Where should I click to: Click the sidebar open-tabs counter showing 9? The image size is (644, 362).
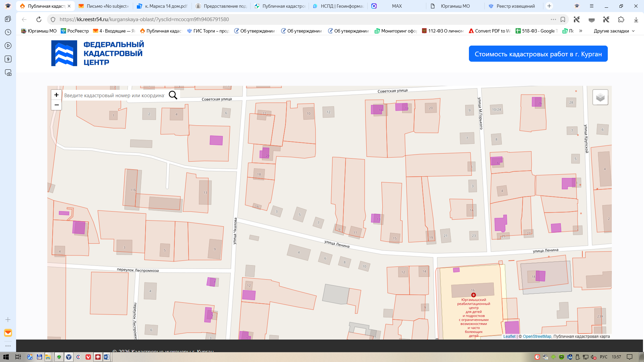click(8, 59)
